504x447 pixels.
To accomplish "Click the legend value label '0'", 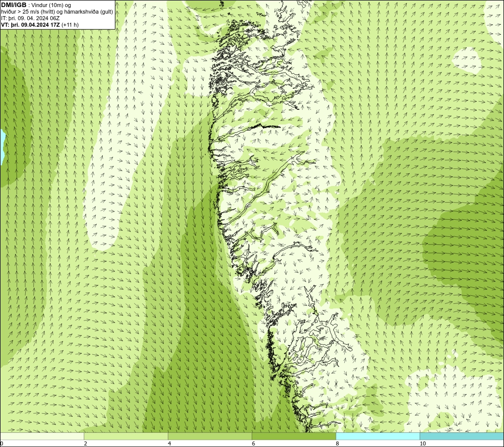I will pyautogui.click(x=2, y=443).
